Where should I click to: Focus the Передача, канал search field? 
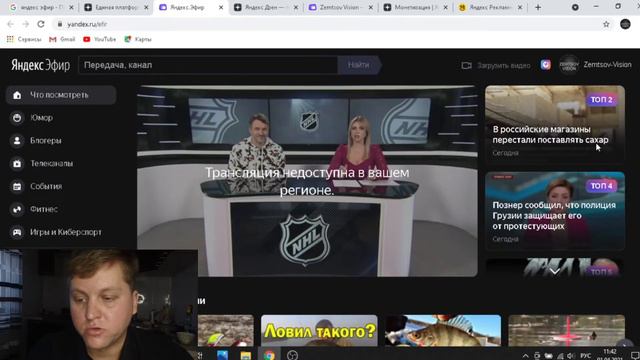[x=208, y=65]
